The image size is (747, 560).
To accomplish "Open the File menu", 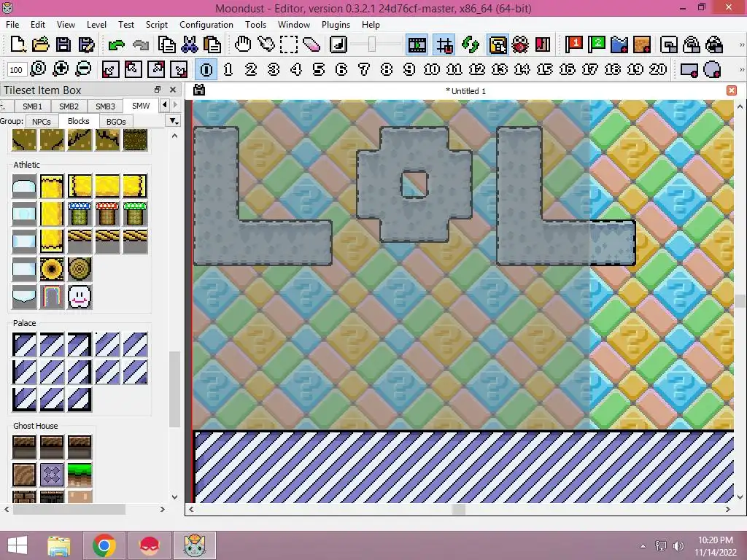I will tap(12, 24).
